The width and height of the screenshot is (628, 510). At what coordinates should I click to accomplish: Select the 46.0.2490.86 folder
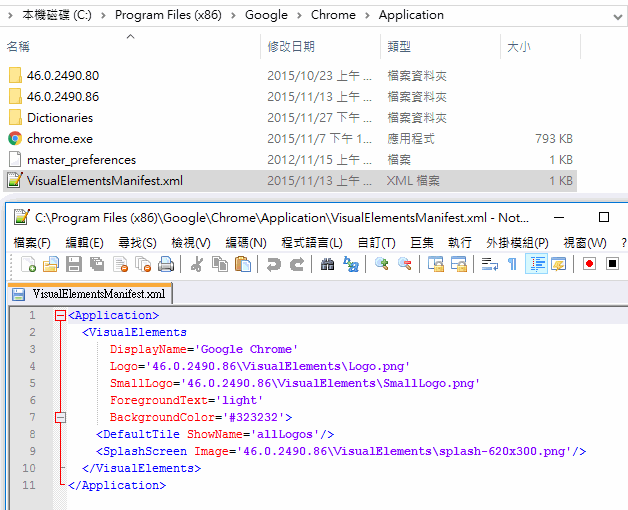point(63,97)
